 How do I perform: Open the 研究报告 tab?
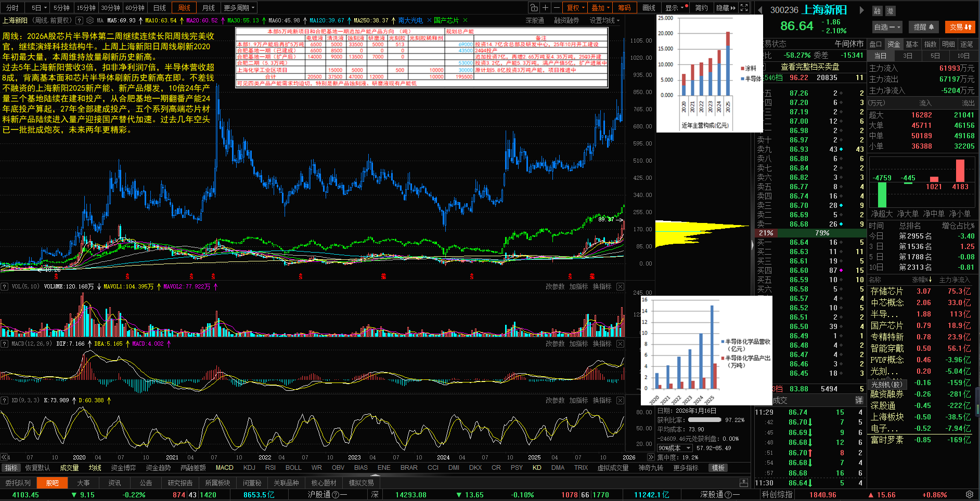(180, 483)
